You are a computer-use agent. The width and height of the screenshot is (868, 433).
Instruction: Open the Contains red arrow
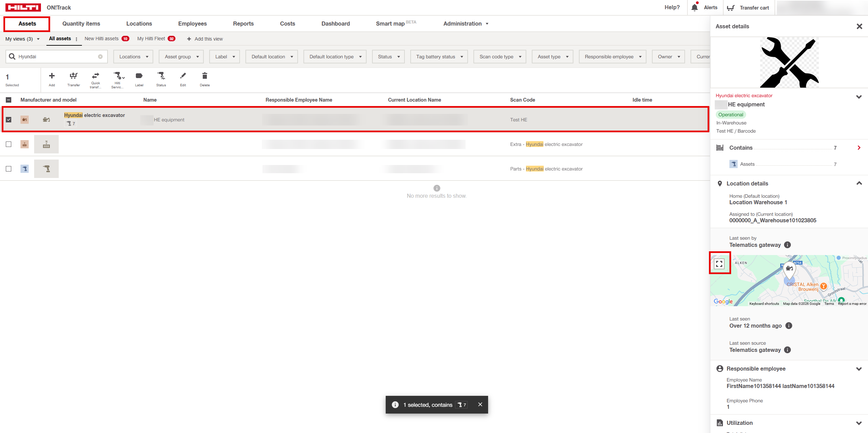(859, 148)
